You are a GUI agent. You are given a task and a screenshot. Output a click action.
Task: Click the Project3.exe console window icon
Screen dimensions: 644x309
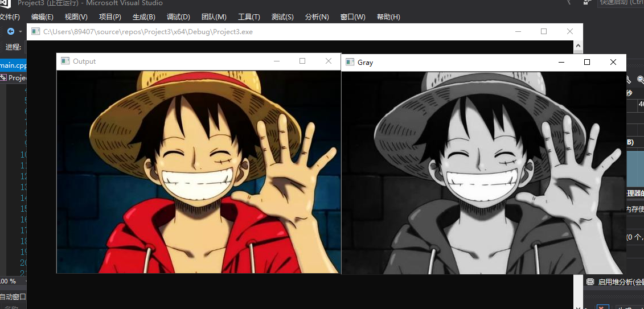pos(36,32)
